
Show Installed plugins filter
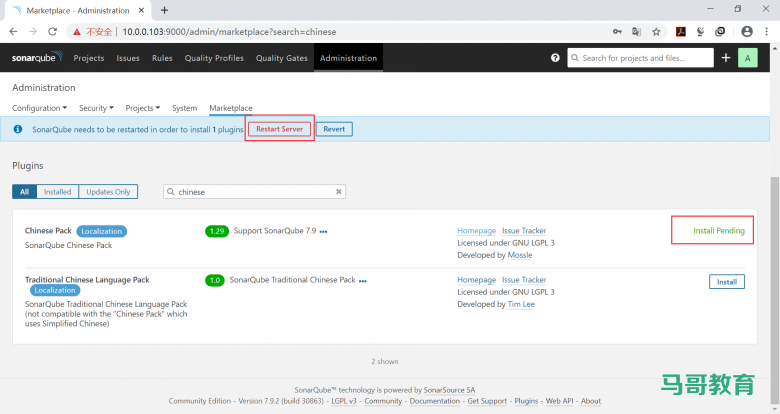click(57, 192)
